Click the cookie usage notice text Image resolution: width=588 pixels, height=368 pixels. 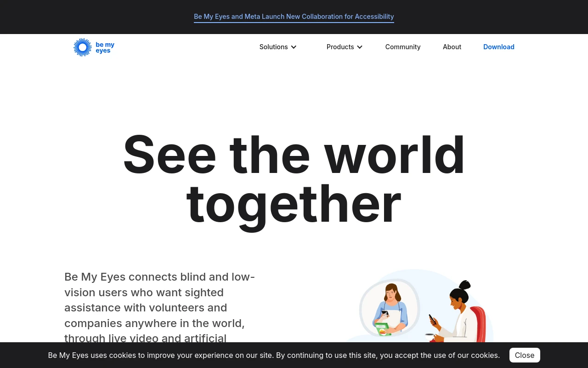coord(274,355)
